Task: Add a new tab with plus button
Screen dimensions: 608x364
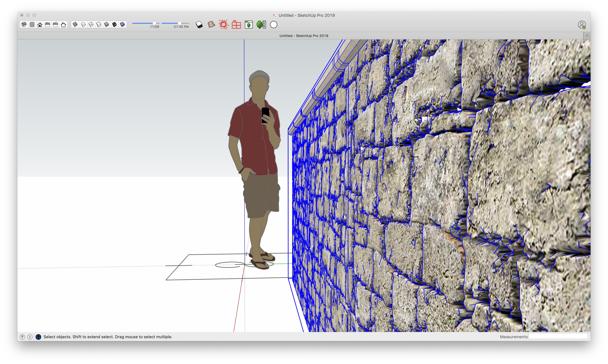Action: click(587, 36)
